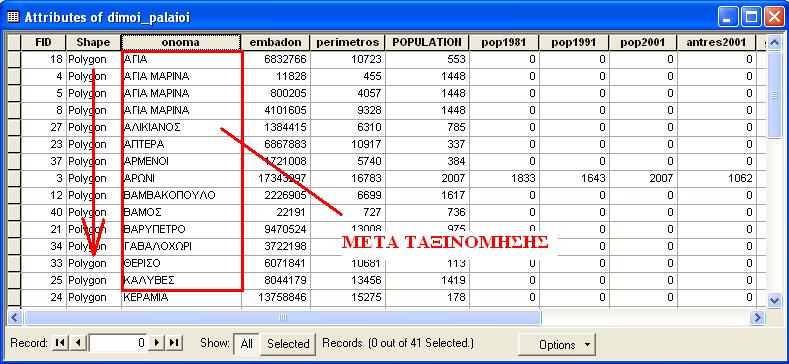Click the attribute table window title icon
The width and height of the screenshot is (789, 364).
[14, 18]
